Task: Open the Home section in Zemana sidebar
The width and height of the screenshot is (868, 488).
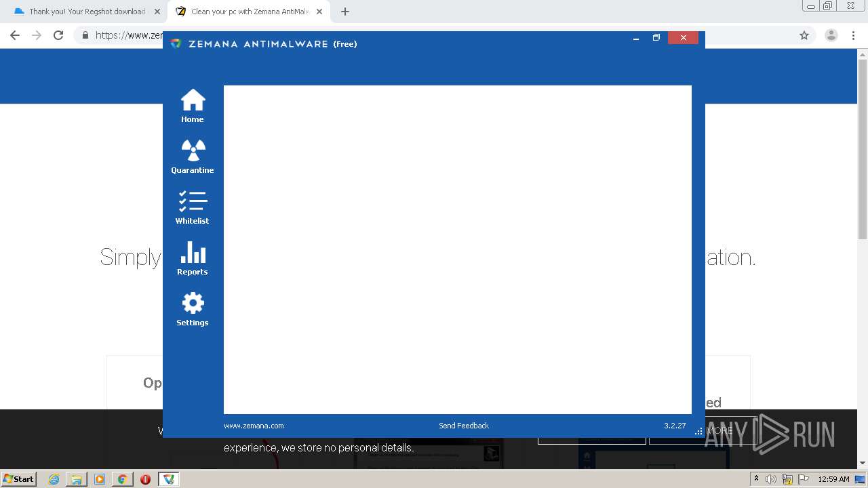Action: [x=193, y=106]
